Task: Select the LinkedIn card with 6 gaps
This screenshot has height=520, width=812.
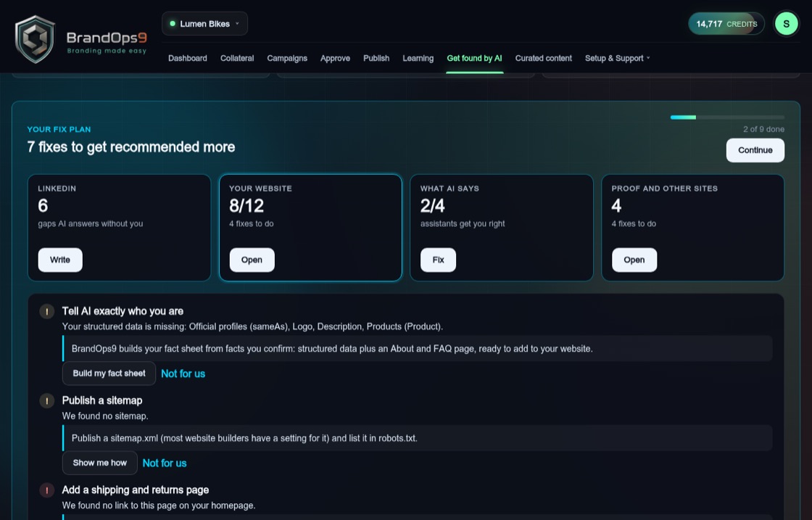Action: coord(119,228)
